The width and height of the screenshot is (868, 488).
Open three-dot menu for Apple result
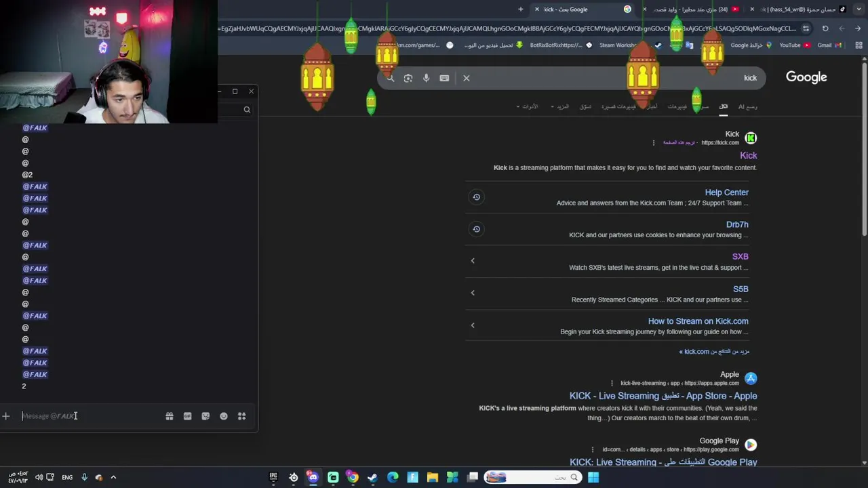tap(612, 383)
